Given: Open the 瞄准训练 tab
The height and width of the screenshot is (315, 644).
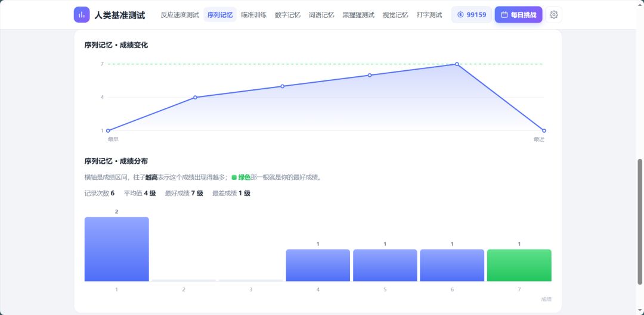Looking at the screenshot, I should tap(253, 15).
